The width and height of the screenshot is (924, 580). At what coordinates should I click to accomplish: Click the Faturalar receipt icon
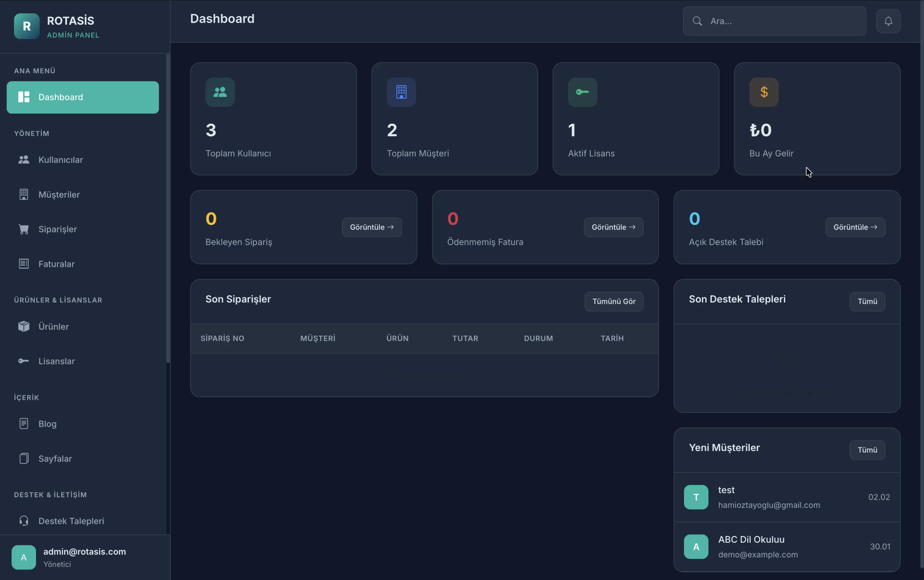point(24,264)
